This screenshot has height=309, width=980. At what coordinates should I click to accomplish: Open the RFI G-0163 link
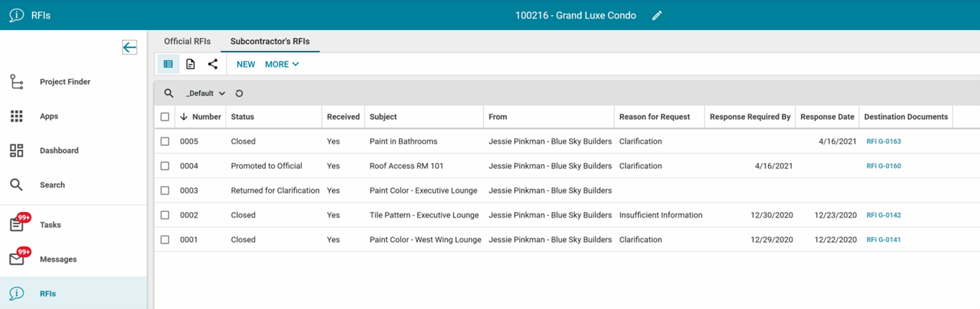coord(884,142)
